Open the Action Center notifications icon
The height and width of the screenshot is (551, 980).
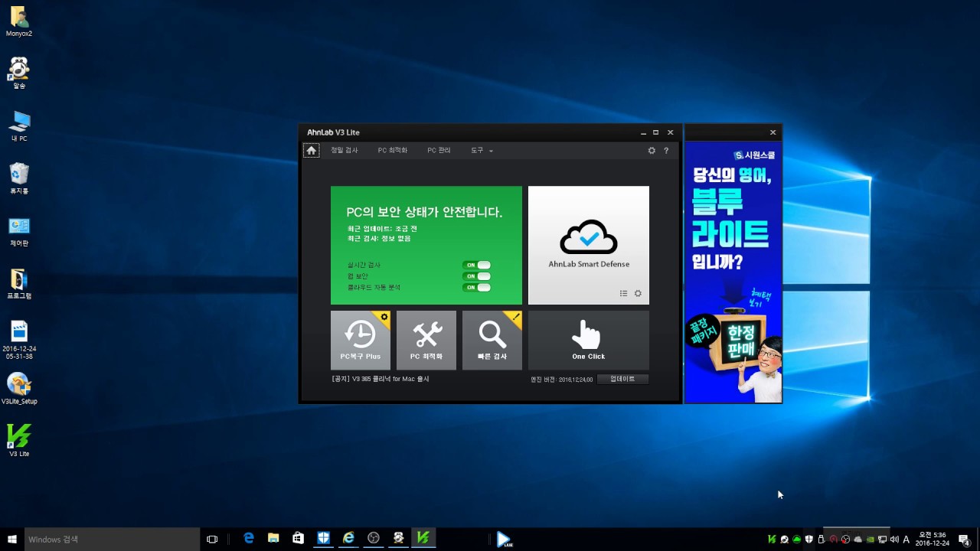click(964, 540)
